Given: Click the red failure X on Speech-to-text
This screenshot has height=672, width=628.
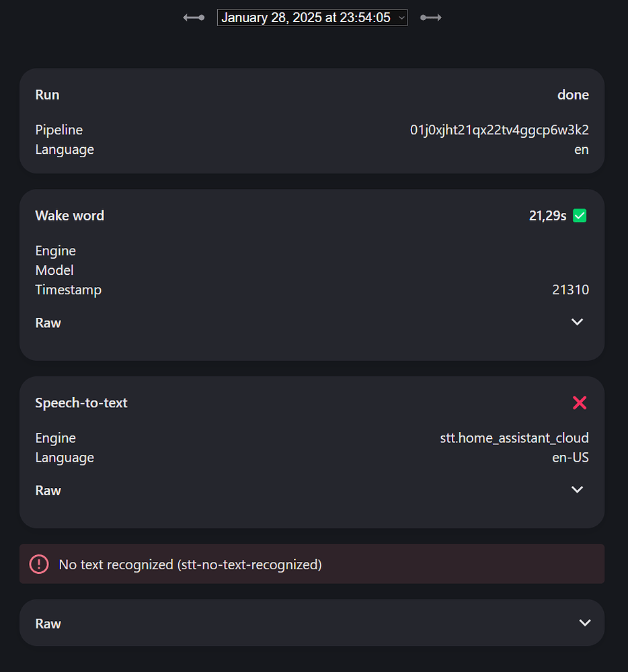Looking at the screenshot, I should point(579,403).
